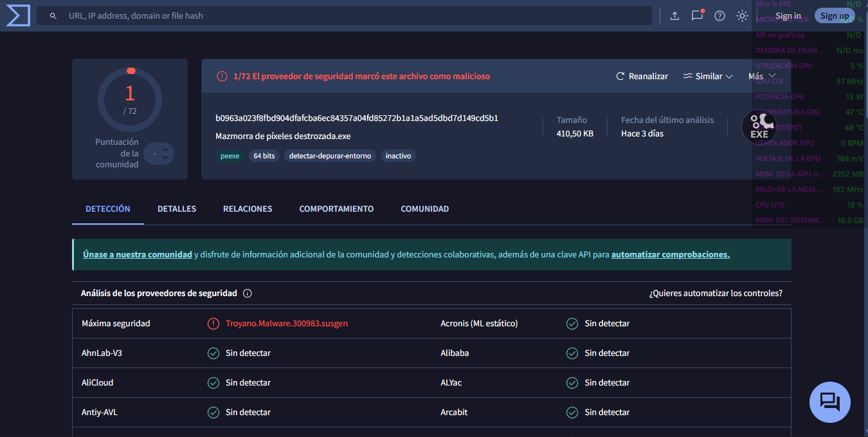Click the malicious alert warning icon
This screenshot has width=868, height=437.
point(222,76)
